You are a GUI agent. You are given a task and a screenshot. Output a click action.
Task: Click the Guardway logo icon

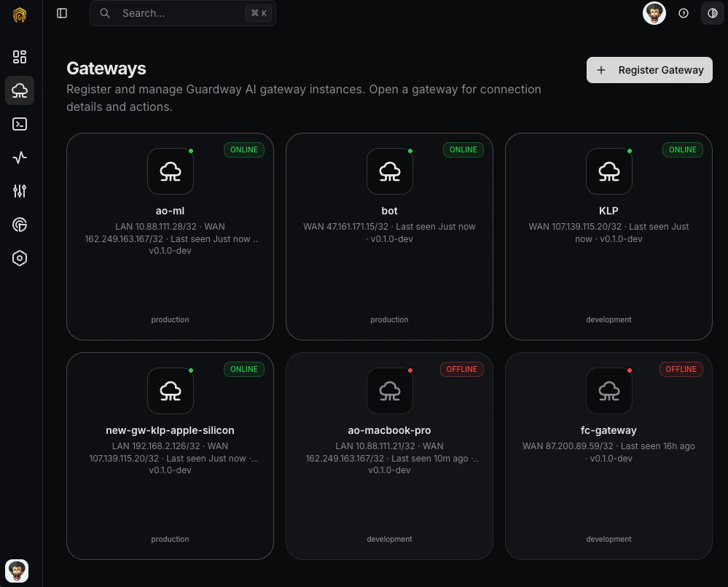(20, 15)
